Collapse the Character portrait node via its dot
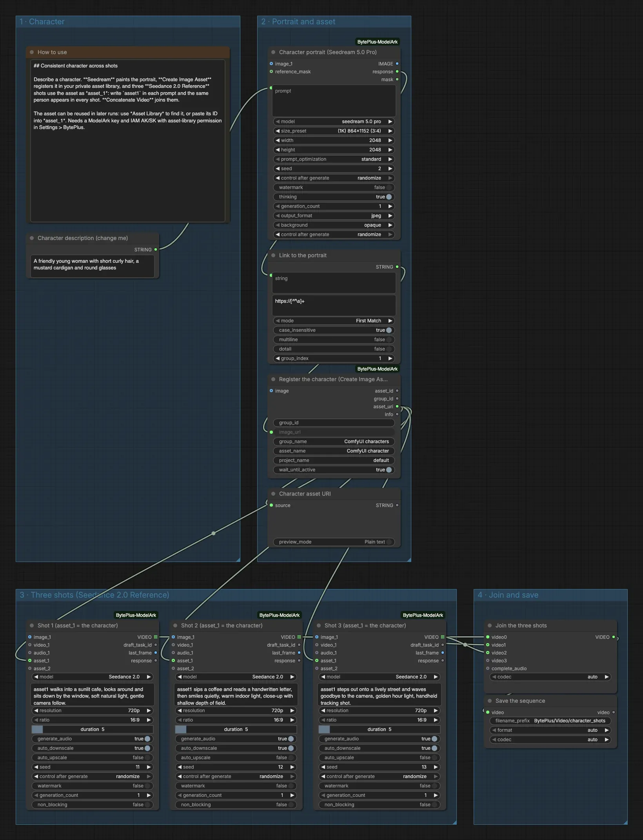The image size is (643, 840). (273, 52)
